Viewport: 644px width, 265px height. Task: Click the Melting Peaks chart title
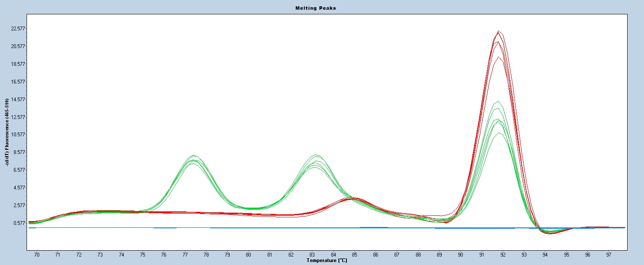(322, 8)
